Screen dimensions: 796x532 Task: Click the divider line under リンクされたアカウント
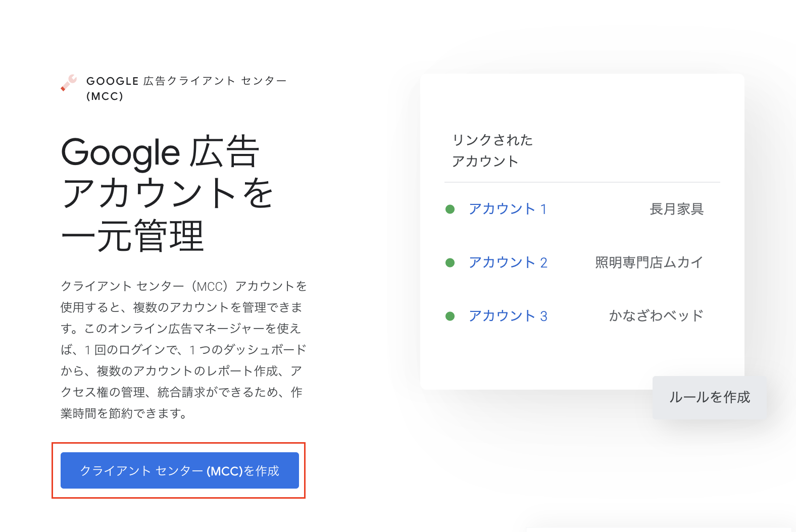pyautogui.click(x=582, y=182)
